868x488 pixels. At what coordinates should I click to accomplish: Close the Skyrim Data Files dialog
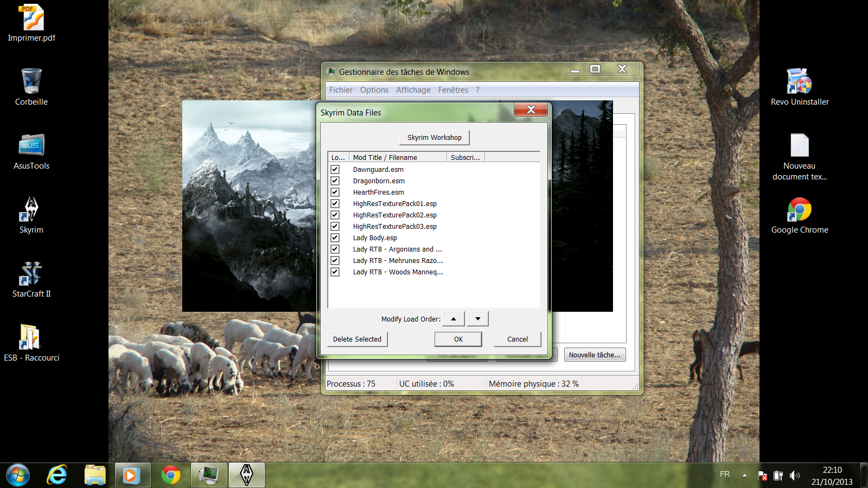coord(531,110)
